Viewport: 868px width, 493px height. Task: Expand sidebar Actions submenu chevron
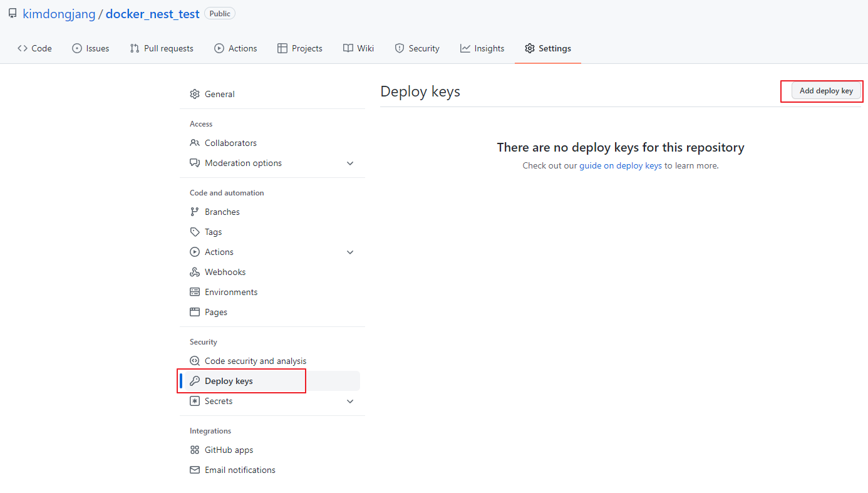coord(350,252)
